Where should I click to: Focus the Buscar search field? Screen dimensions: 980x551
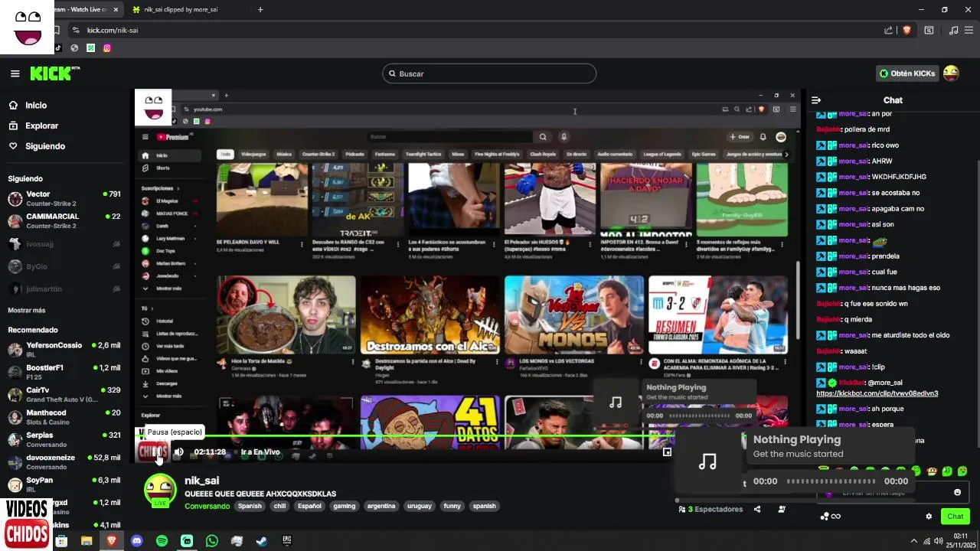click(489, 73)
